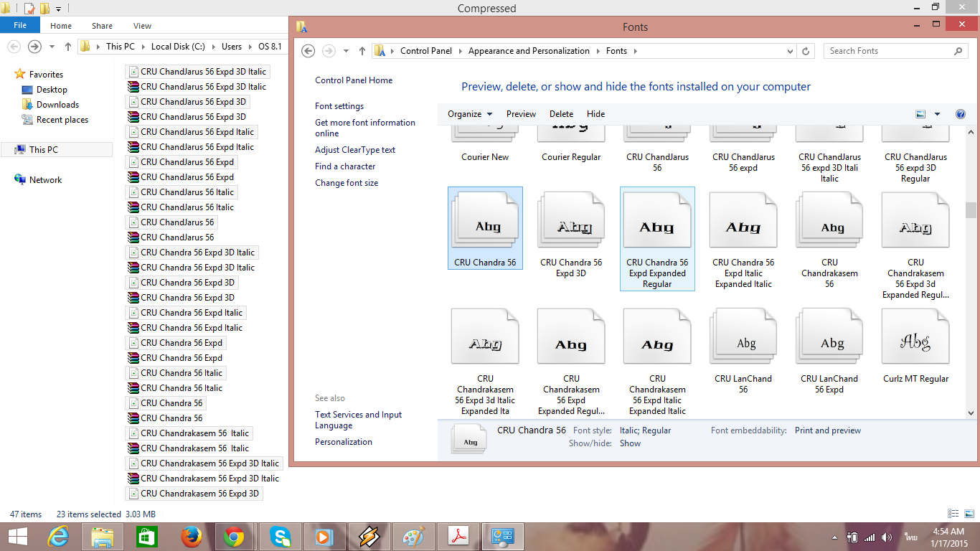This screenshot has height=551, width=980.
Task: Click the Thai language indicator in tray
Action: 910,537
